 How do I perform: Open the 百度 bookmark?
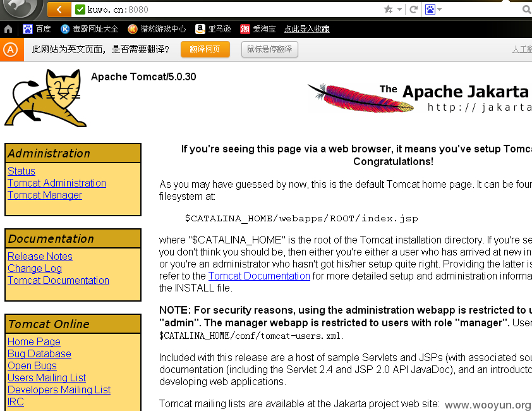[37, 29]
